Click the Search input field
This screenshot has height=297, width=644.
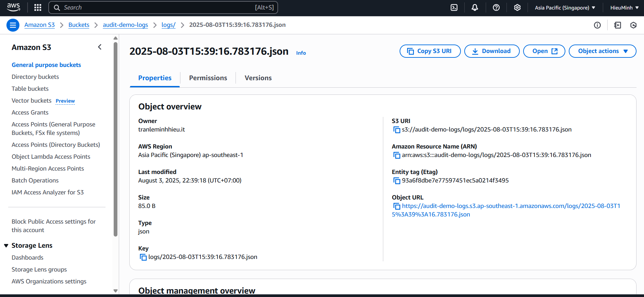[163, 7]
